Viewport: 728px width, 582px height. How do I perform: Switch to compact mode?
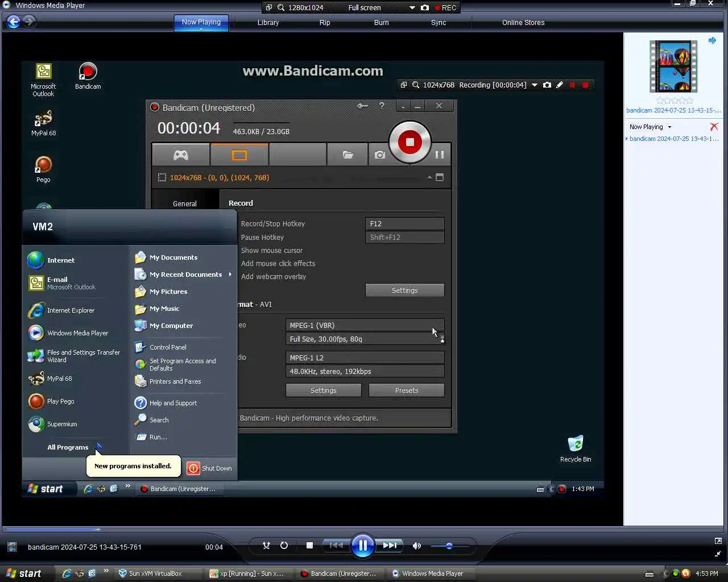(718, 554)
